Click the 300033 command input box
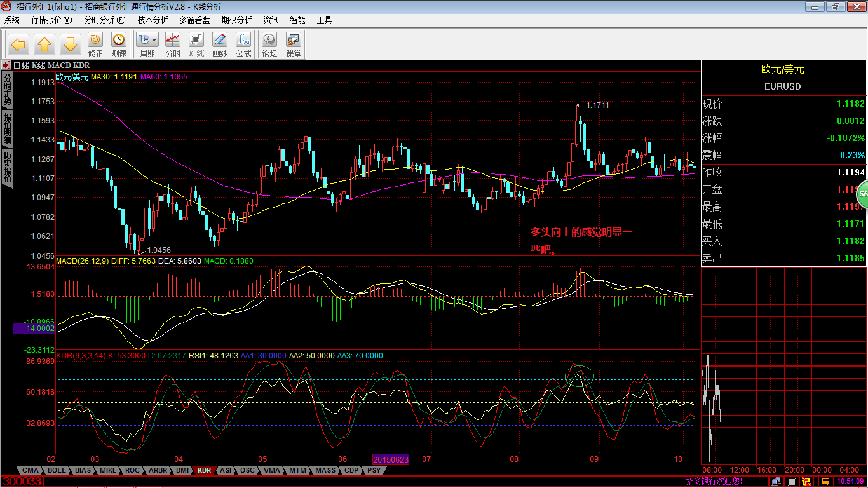 coord(24,482)
